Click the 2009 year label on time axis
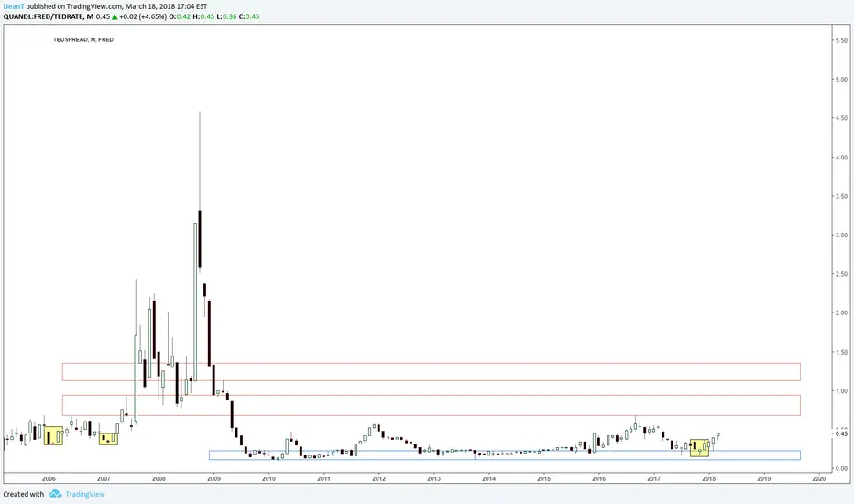This screenshot has height=504, width=854. click(x=213, y=479)
